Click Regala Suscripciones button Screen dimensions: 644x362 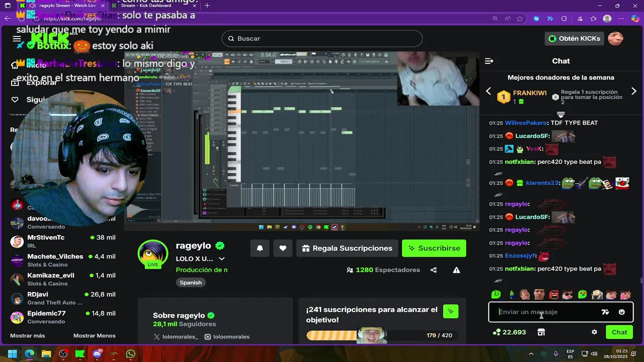[x=347, y=248]
